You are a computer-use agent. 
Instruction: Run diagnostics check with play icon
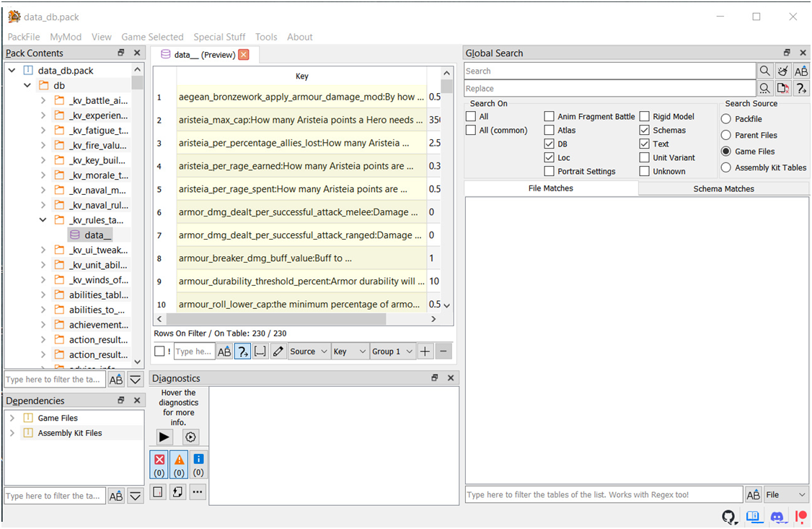[x=164, y=437]
